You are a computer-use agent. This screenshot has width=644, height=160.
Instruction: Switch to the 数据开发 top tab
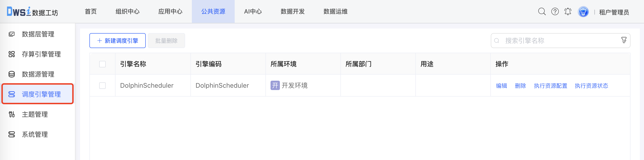tap(292, 11)
